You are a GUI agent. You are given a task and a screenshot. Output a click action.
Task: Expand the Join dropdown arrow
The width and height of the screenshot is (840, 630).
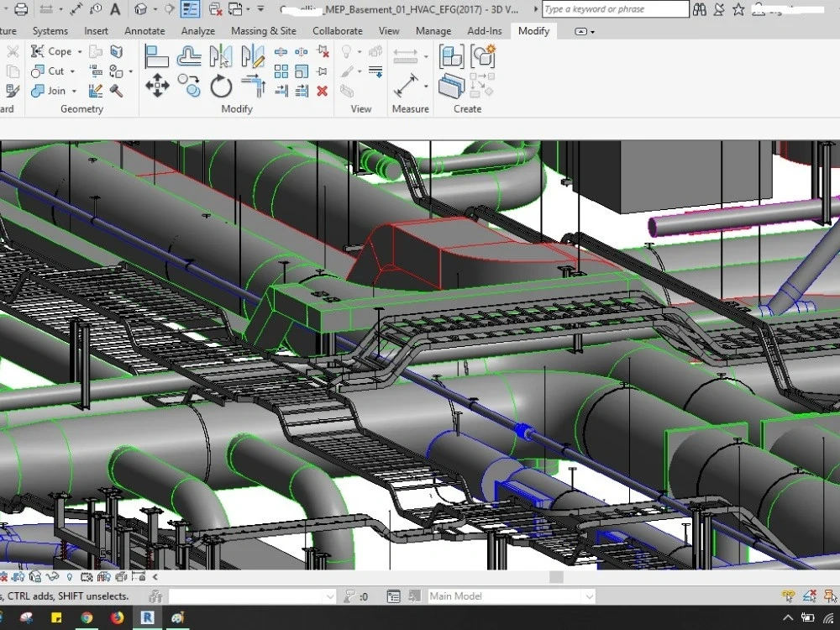click(x=74, y=91)
